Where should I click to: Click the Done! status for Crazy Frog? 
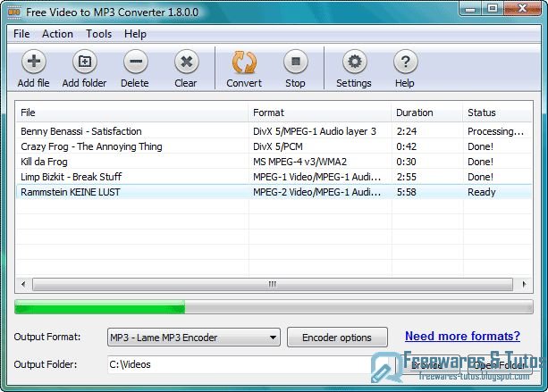tap(481, 146)
